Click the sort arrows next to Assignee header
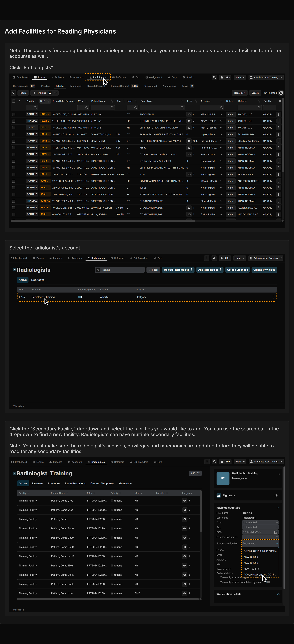294x644 pixels. 221,101
